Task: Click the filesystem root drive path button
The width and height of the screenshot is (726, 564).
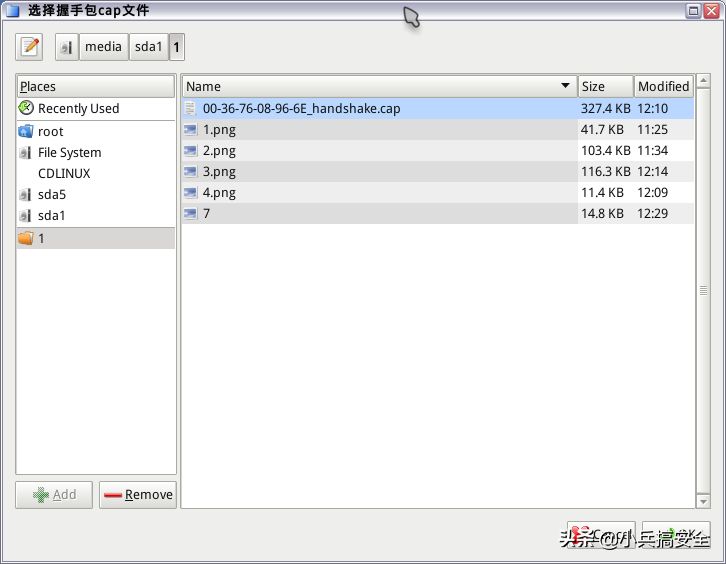Action: point(67,47)
